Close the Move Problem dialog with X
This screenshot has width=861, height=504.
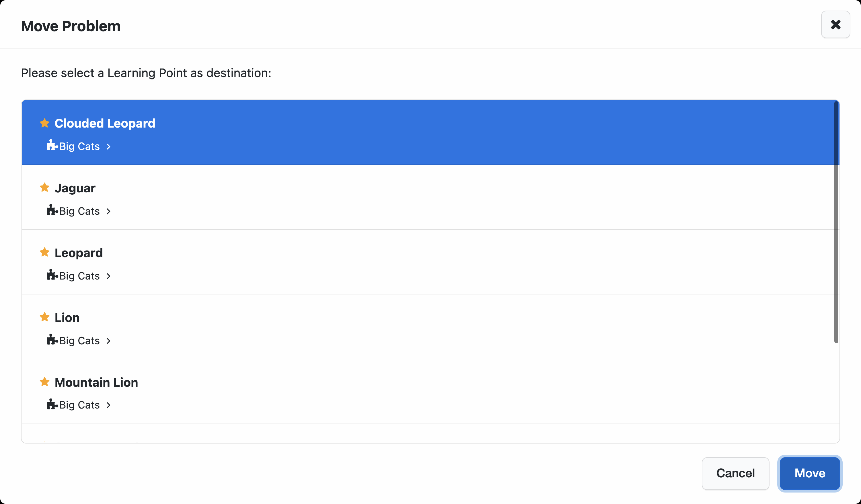click(x=835, y=25)
